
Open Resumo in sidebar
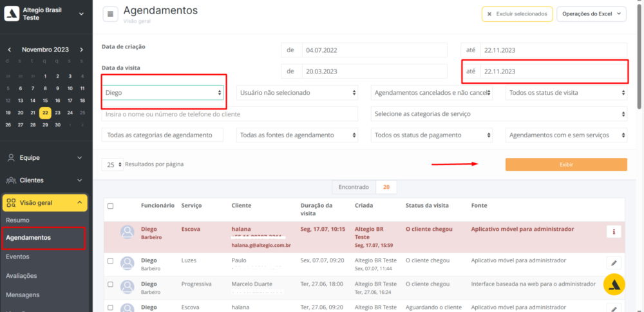click(17, 220)
